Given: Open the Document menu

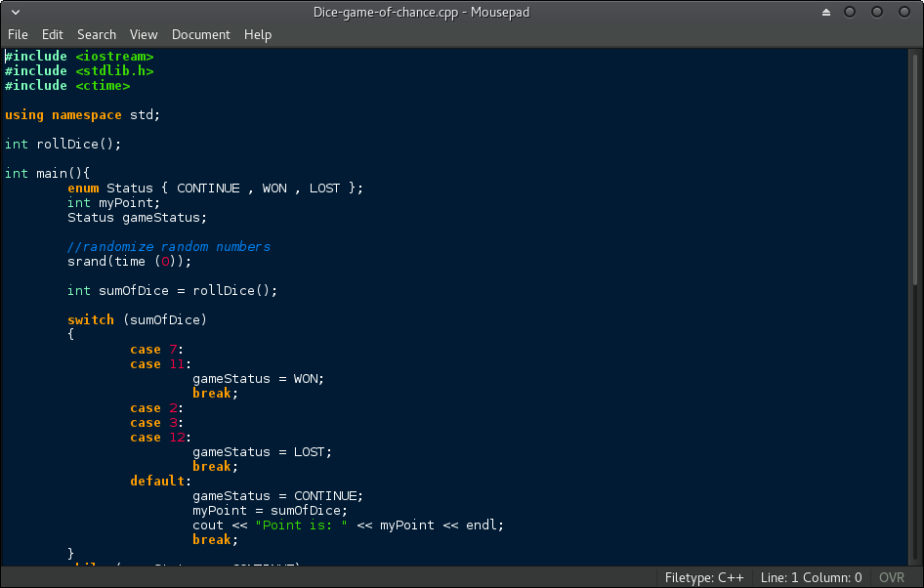Looking at the screenshot, I should 200,34.
